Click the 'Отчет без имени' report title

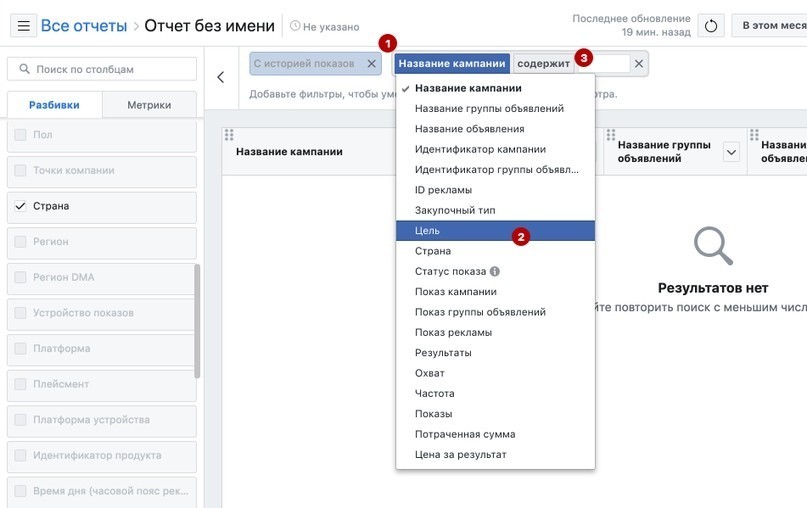pyautogui.click(x=209, y=25)
